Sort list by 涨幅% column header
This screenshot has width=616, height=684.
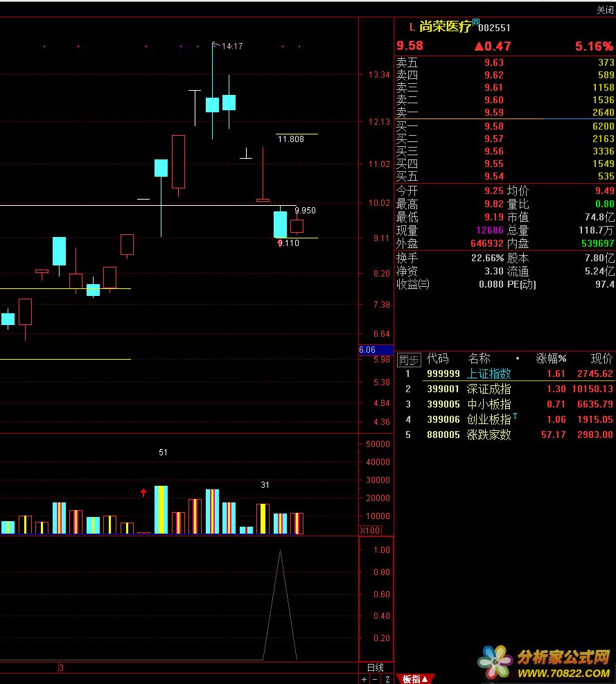[x=551, y=359]
